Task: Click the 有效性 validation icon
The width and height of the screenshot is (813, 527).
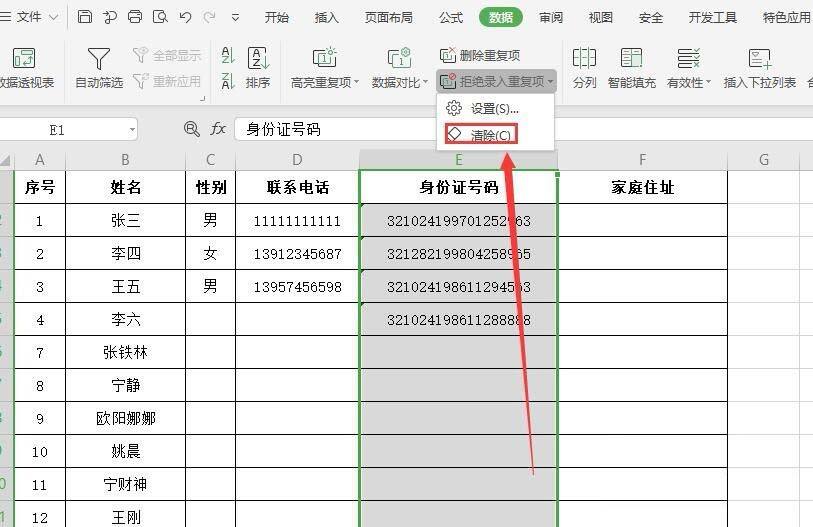Action: pos(689,58)
